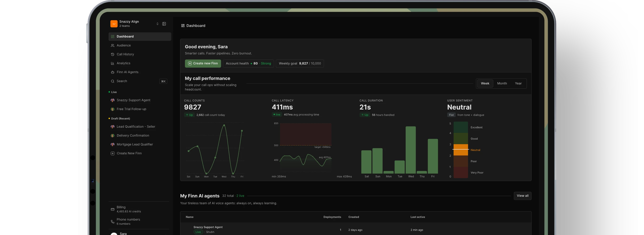Click the 411ms call latency value

click(282, 107)
